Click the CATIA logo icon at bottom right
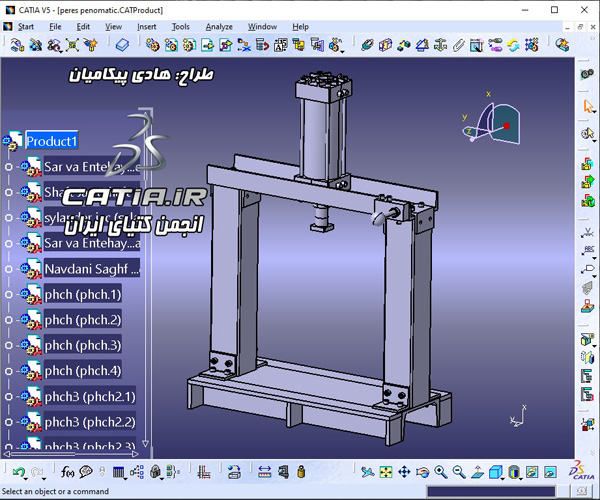The height and width of the screenshot is (500, 600). (581, 472)
